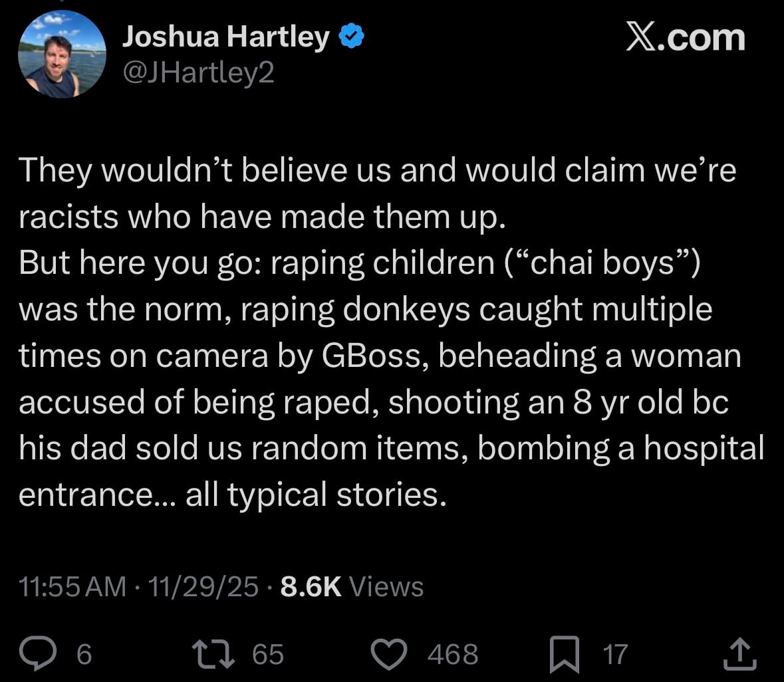The width and height of the screenshot is (784, 682).
Task: Click the Joshua Hartley display name
Action: 225,39
